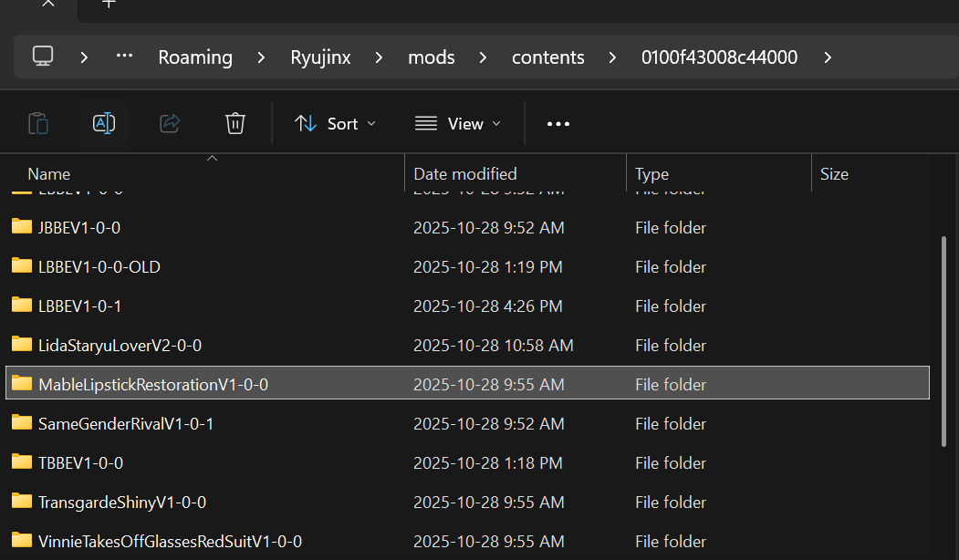Click the 1:18 PM date of TBBEV1-0-0
Image resolution: width=959 pixels, height=560 pixels.
tap(488, 462)
